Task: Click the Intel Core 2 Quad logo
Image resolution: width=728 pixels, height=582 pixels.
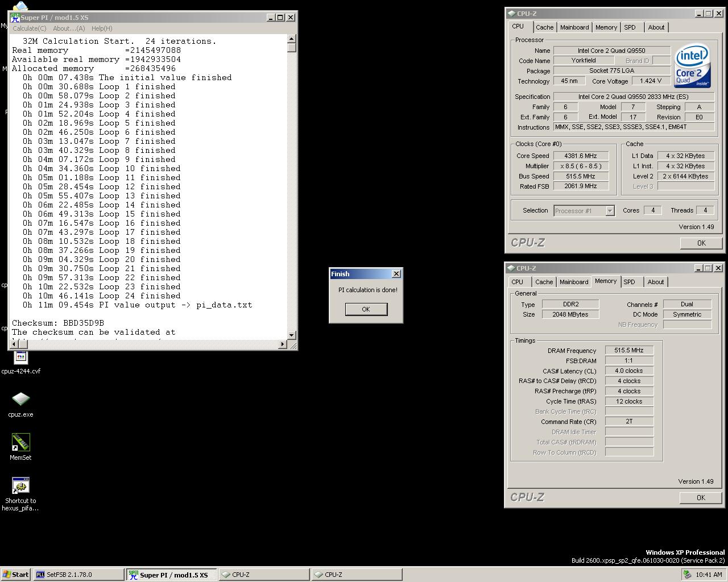Action: point(692,66)
